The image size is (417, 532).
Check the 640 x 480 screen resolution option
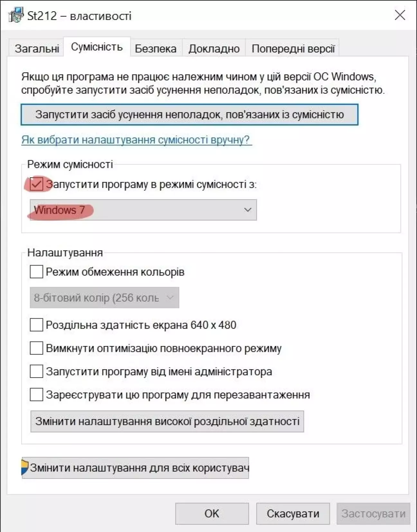(x=36, y=325)
